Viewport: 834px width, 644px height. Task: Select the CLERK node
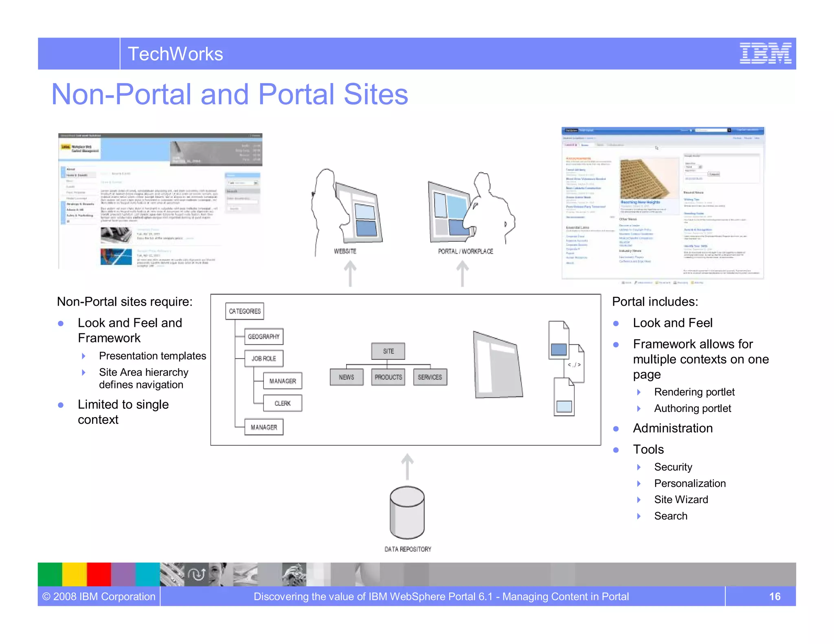point(283,403)
